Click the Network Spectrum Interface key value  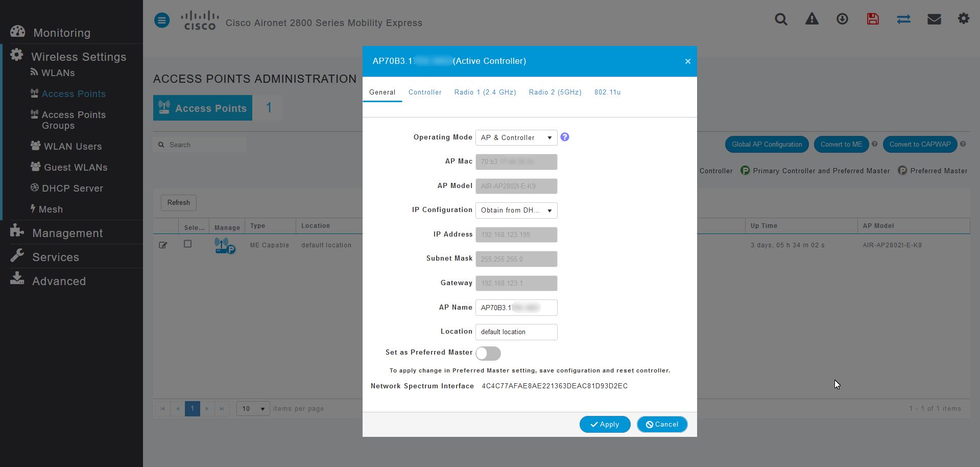[555, 386]
